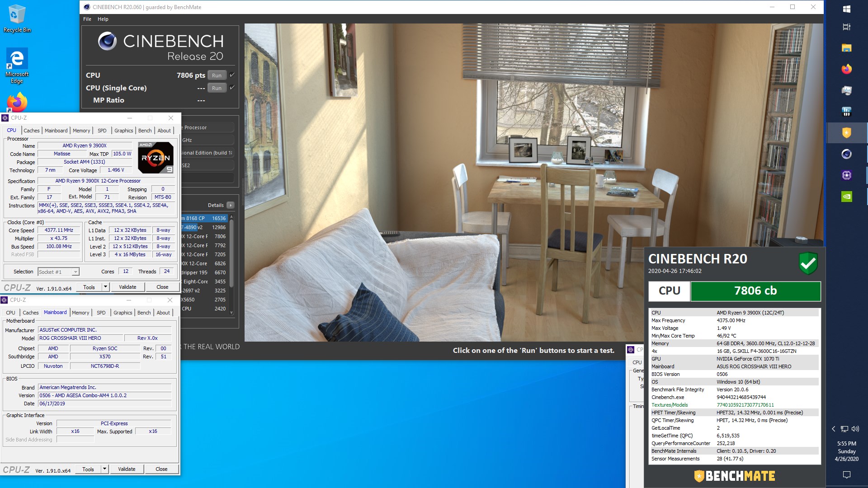Open the volume tray icon
The height and width of the screenshot is (488, 868).
click(855, 429)
